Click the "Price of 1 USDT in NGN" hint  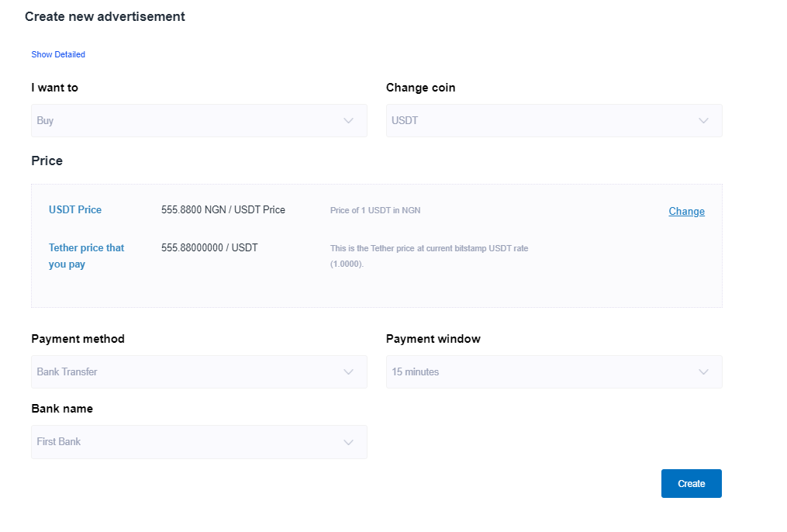pyautogui.click(x=375, y=210)
